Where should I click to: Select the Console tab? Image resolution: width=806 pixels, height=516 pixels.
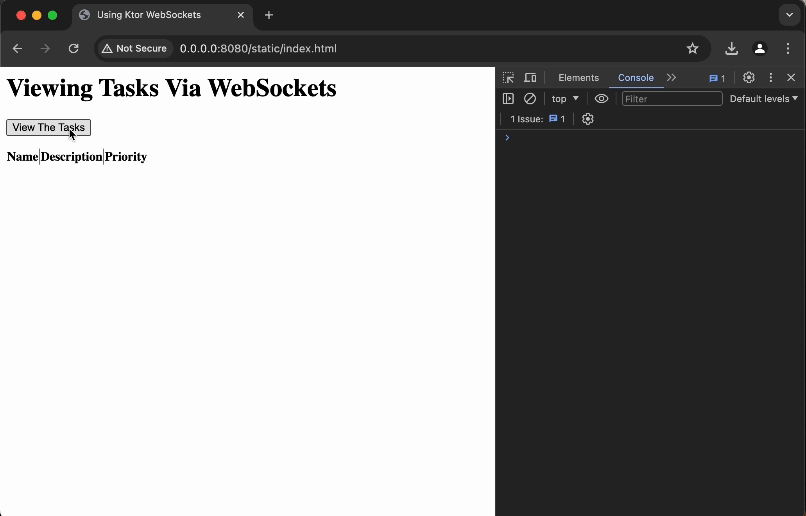635,78
